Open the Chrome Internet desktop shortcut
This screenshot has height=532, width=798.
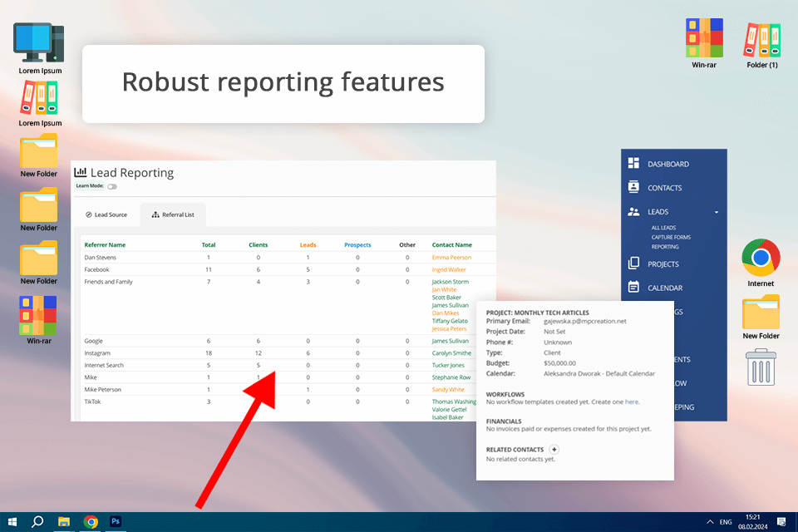pos(761,258)
